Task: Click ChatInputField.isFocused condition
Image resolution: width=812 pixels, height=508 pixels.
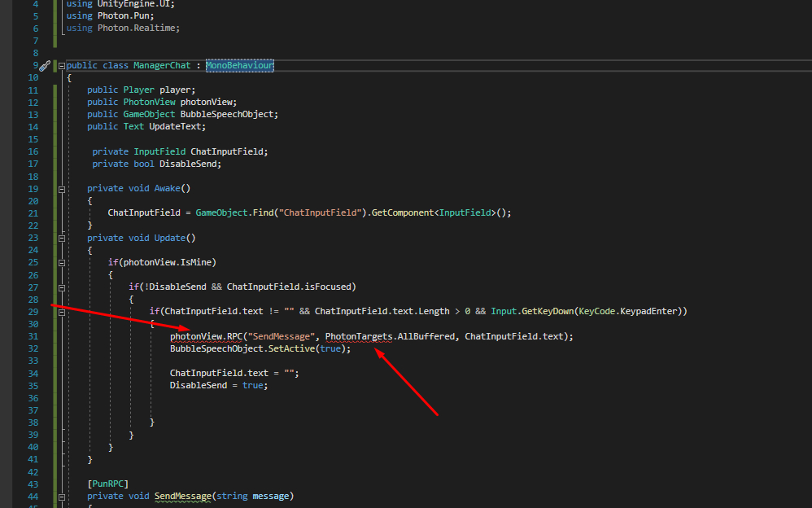Action: point(289,287)
